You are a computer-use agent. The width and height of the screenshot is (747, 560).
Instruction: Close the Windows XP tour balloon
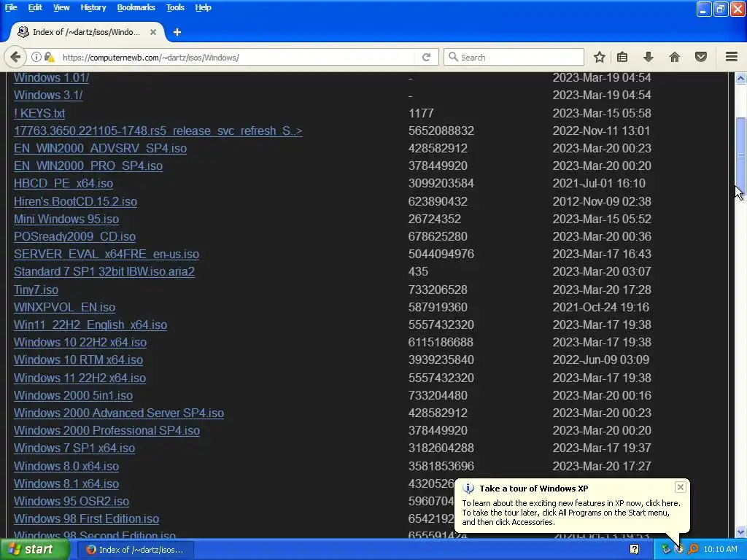click(681, 486)
